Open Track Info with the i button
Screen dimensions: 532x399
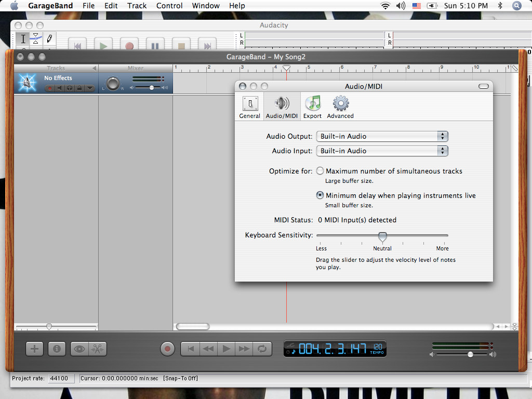57,349
